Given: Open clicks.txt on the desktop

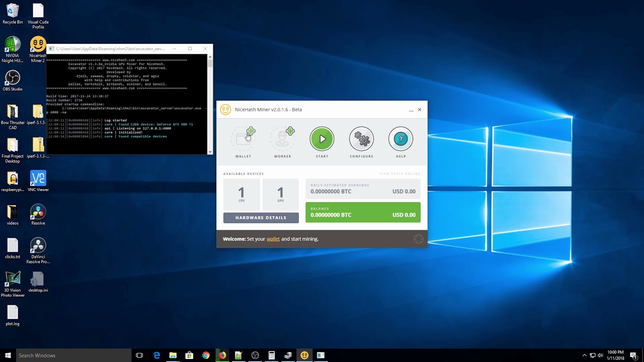Looking at the screenshot, I should pos(13,248).
